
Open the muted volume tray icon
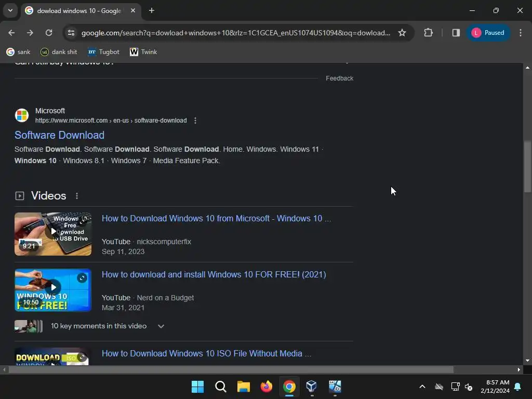coord(469,387)
